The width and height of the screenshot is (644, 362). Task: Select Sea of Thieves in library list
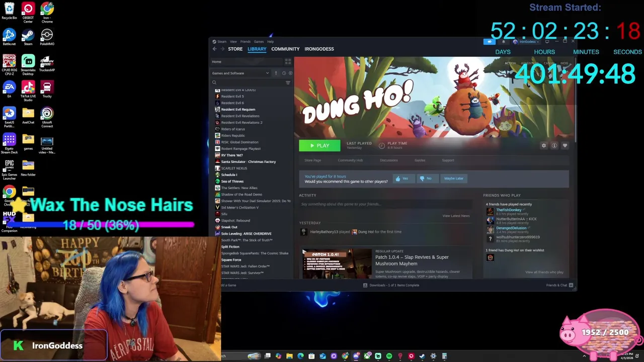[232, 182]
